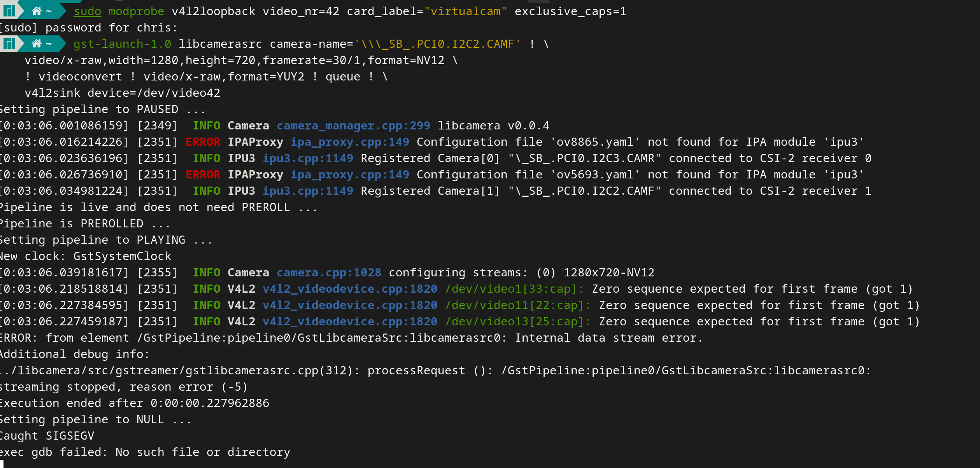Click the '[sudo] password for chris:' line
Screen dimensions: 980x468
pyautogui.click(x=89, y=28)
